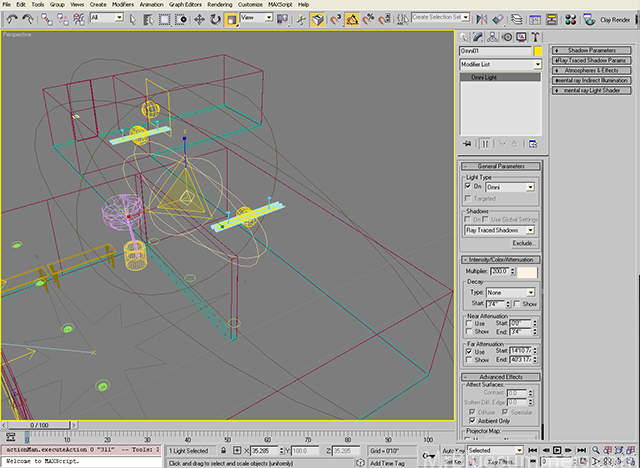The image size is (640, 468).
Task: Open the Curve Editor icon
Action: [535, 19]
